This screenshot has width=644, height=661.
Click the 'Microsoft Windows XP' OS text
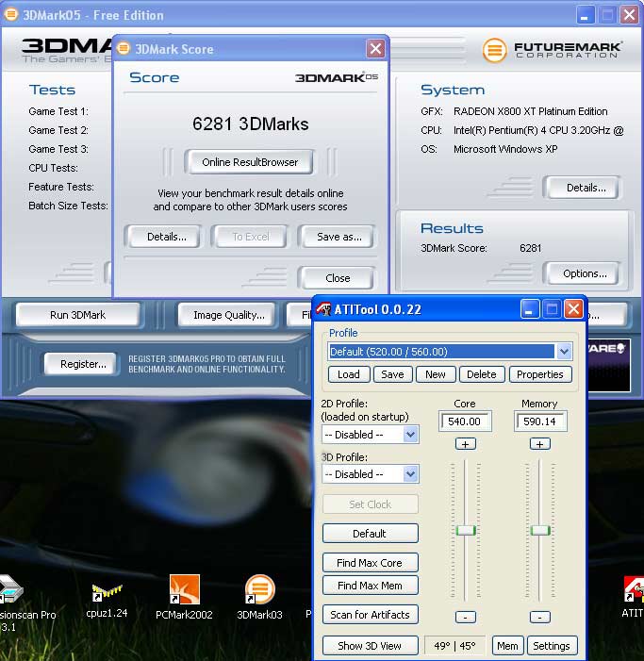505,149
